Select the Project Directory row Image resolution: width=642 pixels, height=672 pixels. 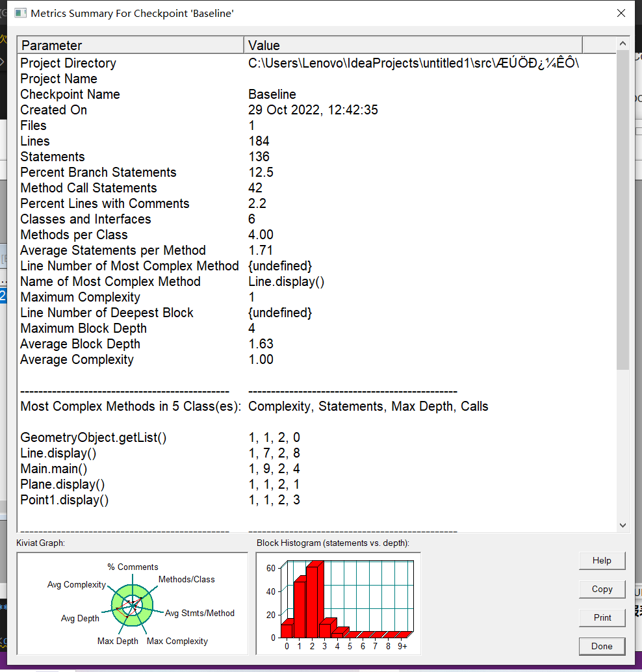(x=68, y=63)
